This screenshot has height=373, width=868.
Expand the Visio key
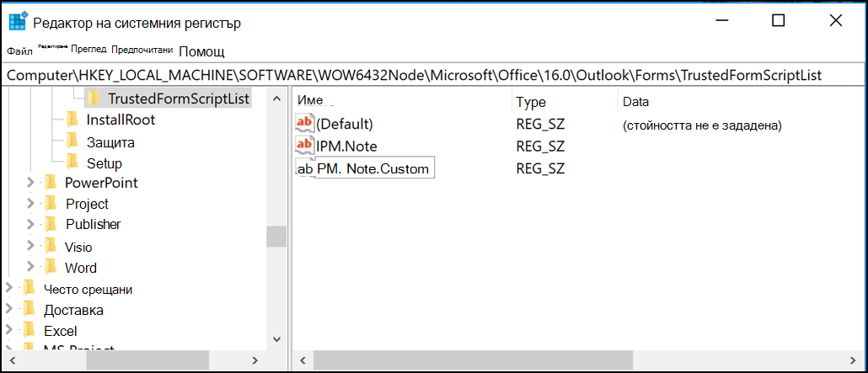coord(30,247)
